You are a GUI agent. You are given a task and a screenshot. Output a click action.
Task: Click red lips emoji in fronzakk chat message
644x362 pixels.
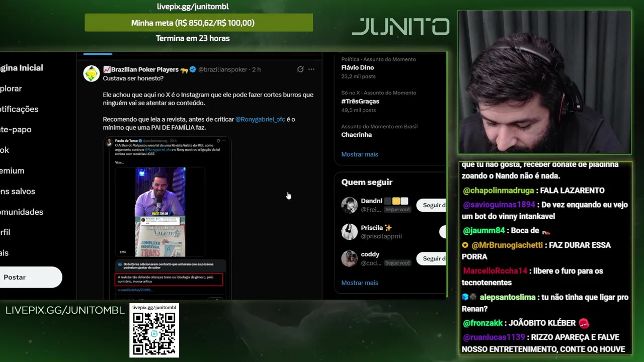pyautogui.click(x=584, y=323)
